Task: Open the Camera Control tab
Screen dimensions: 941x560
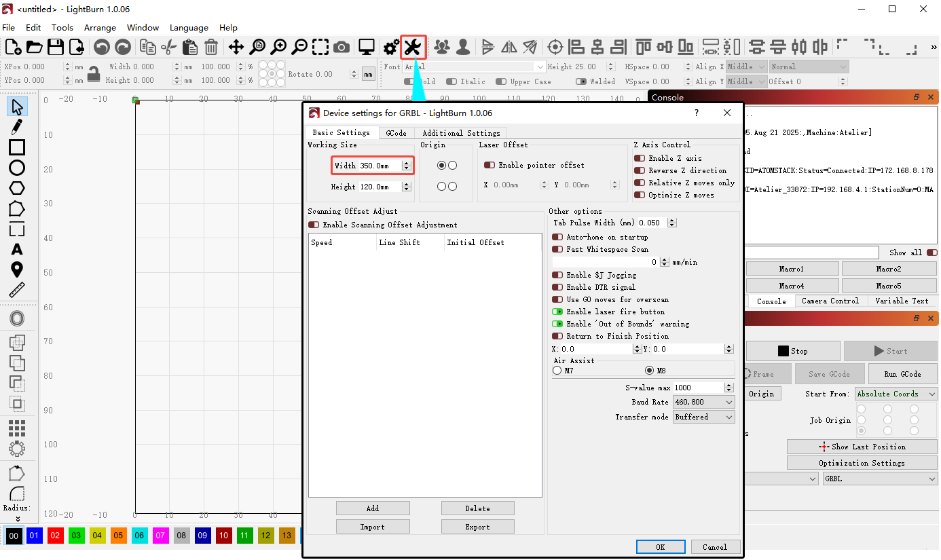Action: click(830, 301)
